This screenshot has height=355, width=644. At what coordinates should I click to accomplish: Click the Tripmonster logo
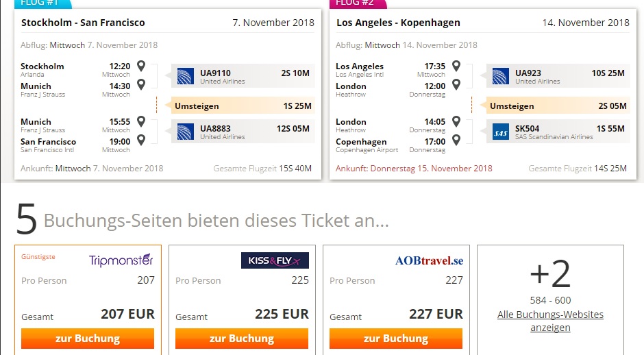(121, 260)
